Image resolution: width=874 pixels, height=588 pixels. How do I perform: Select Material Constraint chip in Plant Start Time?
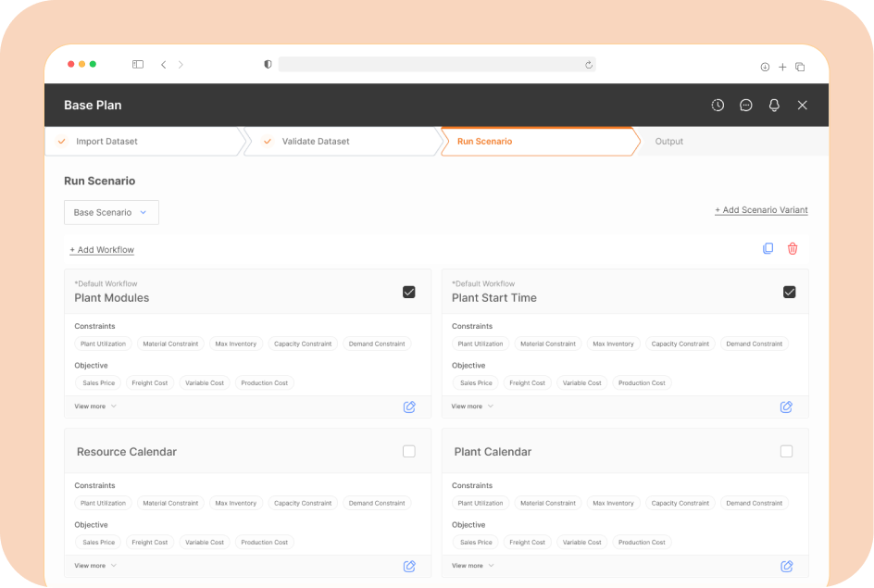click(548, 344)
